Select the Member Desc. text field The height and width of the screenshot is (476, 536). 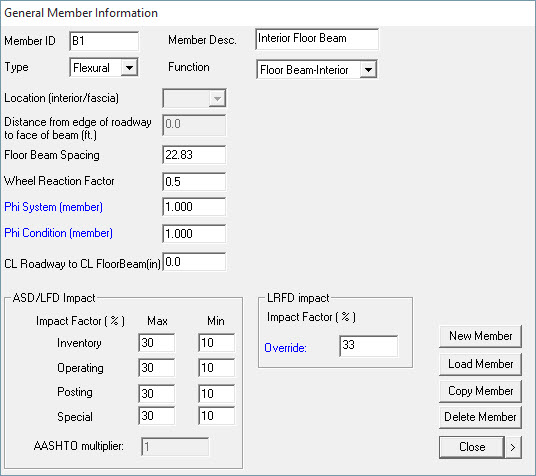317,39
